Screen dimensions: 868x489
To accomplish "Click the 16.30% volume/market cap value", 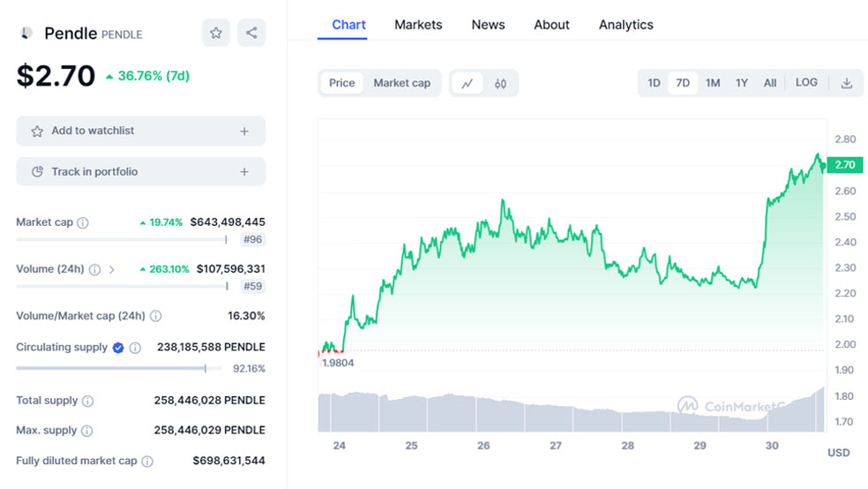I will coord(246,316).
